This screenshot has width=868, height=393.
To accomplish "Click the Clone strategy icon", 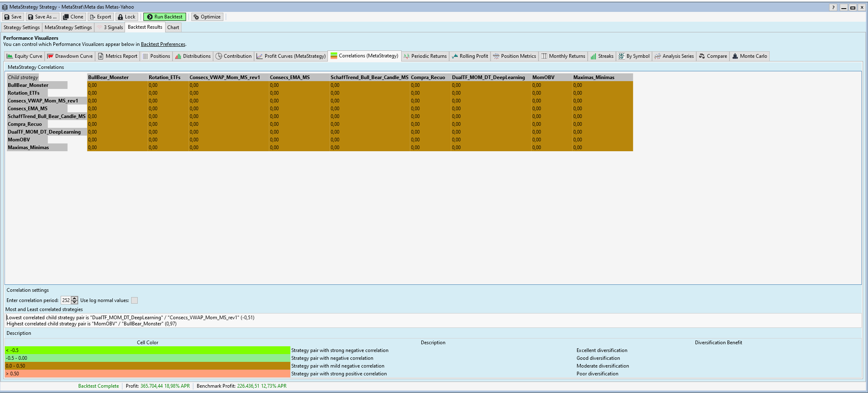I will [66, 17].
